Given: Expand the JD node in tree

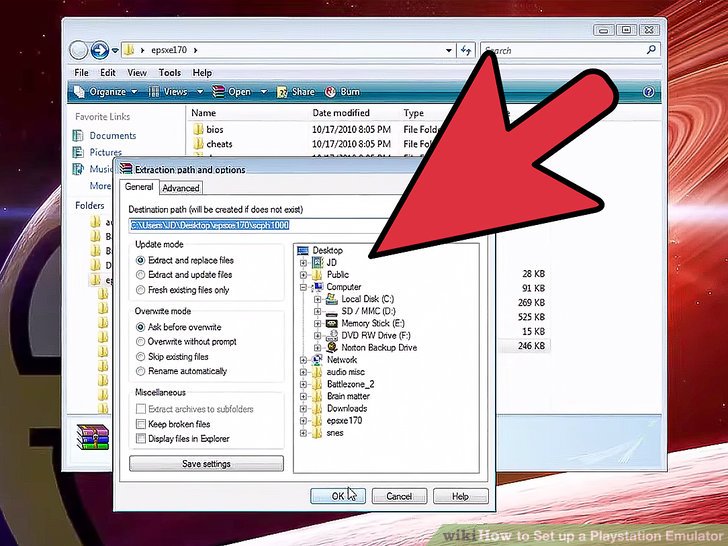Looking at the screenshot, I should 303,263.
